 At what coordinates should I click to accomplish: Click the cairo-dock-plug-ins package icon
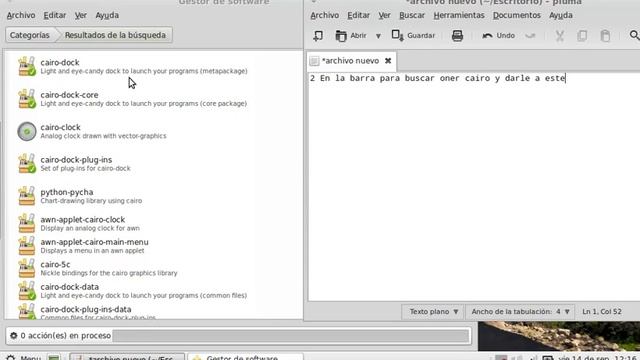(27, 164)
